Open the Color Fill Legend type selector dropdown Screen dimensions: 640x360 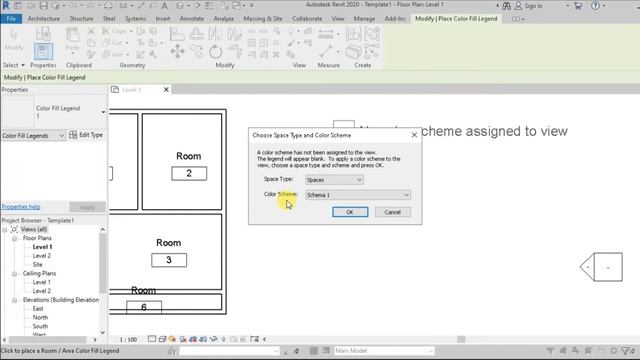coord(103,112)
